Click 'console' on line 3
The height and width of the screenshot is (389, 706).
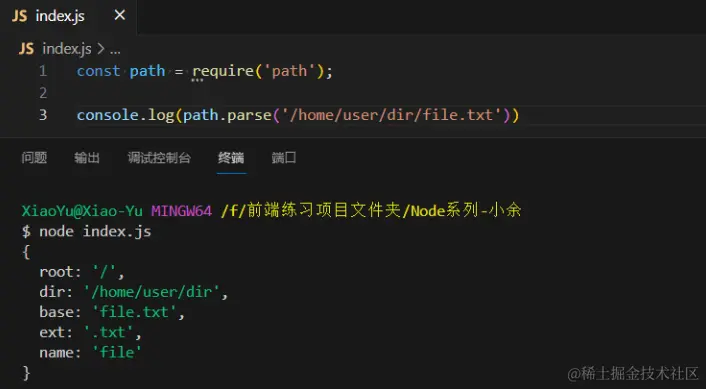pyautogui.click(x=107, y=115)
